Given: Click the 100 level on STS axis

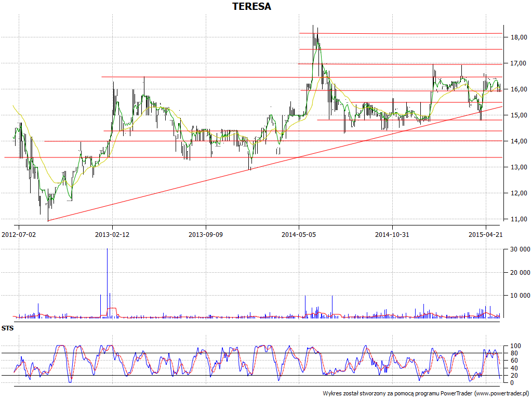Looking at the screenshot, I should [x=516, y=346].
